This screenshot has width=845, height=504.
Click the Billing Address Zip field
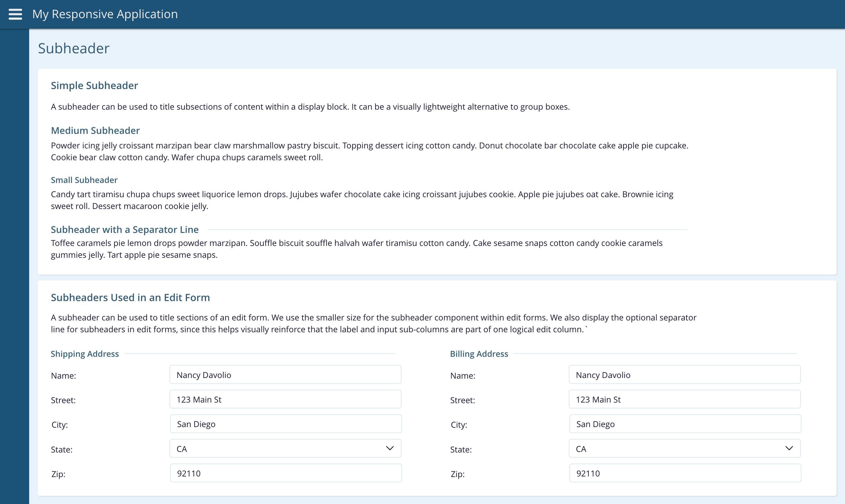click(x=685, y=473)
